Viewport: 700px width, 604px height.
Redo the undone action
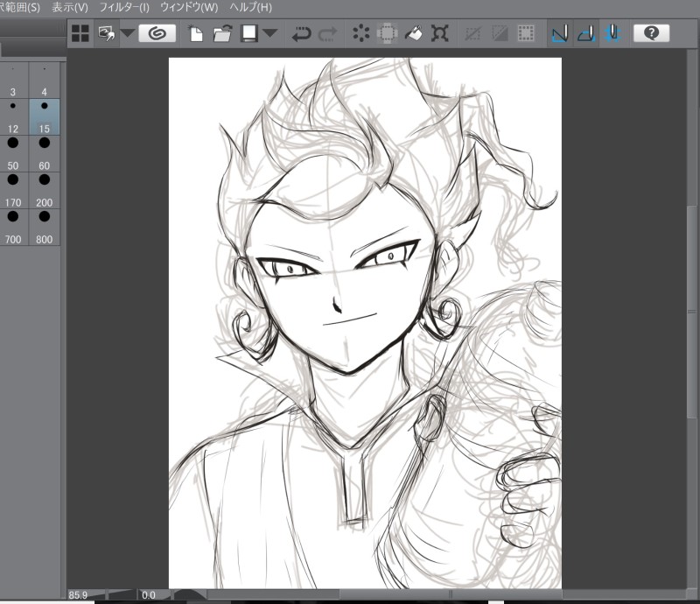[327, 33]
